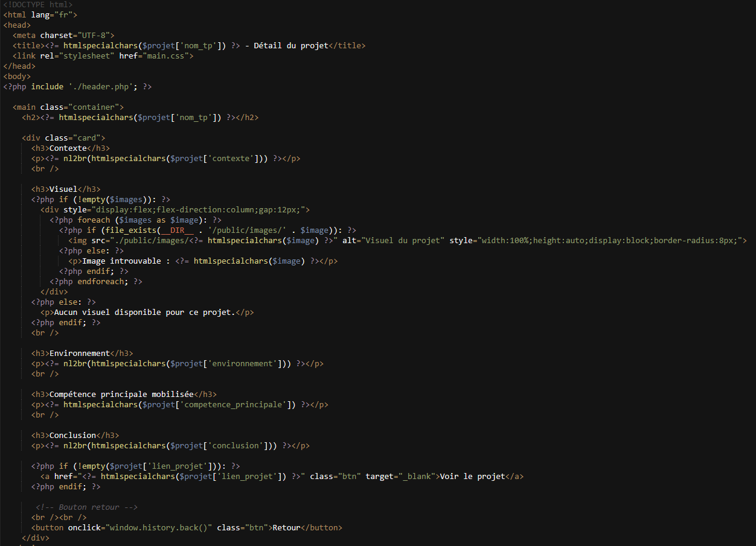
Task: Place cursor on the html lang="fr" tag
Action: pos(40,15)
